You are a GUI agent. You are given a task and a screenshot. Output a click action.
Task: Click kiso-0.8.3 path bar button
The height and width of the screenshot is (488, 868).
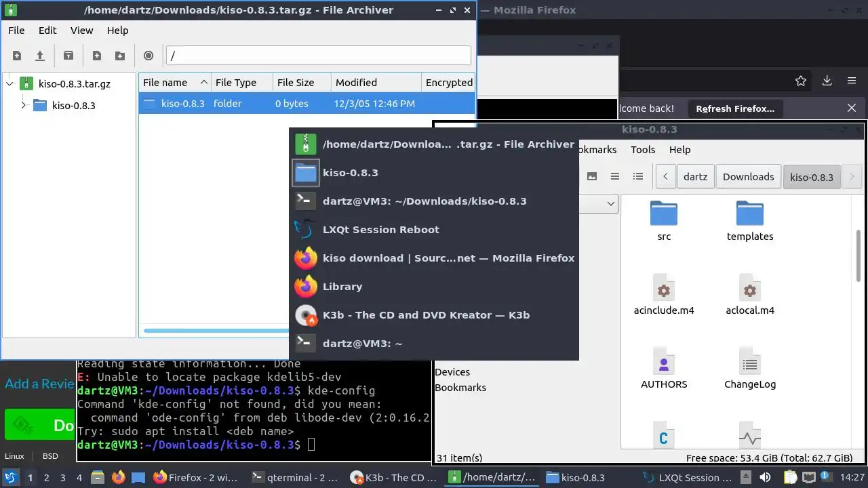812,177
